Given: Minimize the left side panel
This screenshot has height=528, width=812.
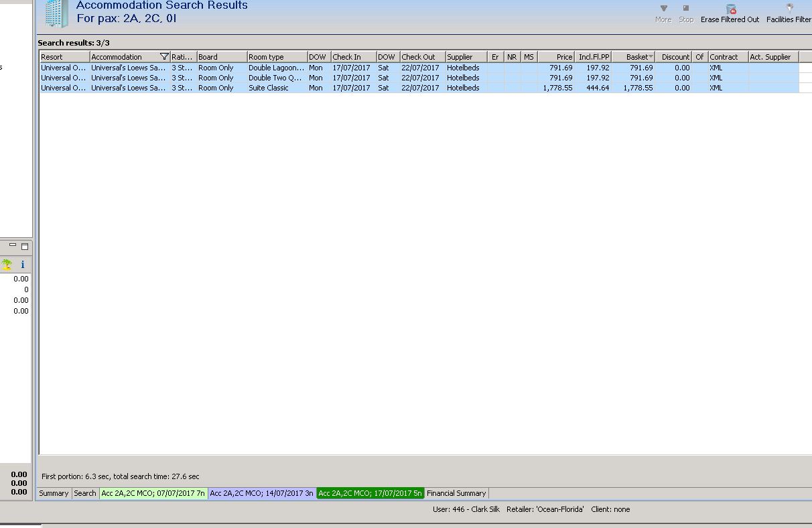Looking at the screenshot, I should pos(13,245).
